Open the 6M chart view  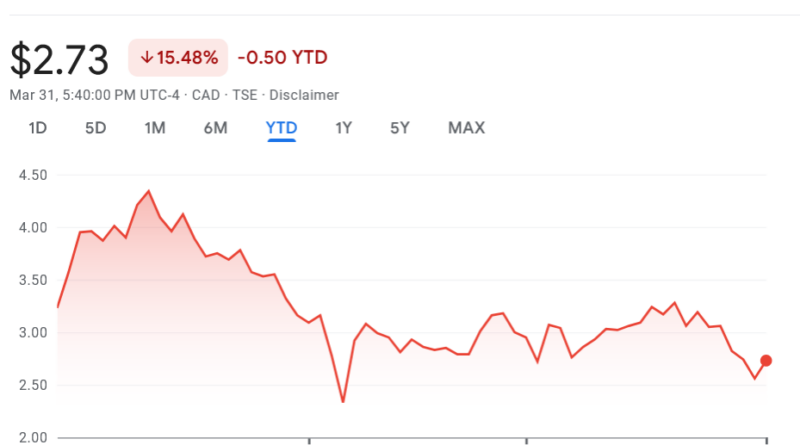(x=215, y=128)
